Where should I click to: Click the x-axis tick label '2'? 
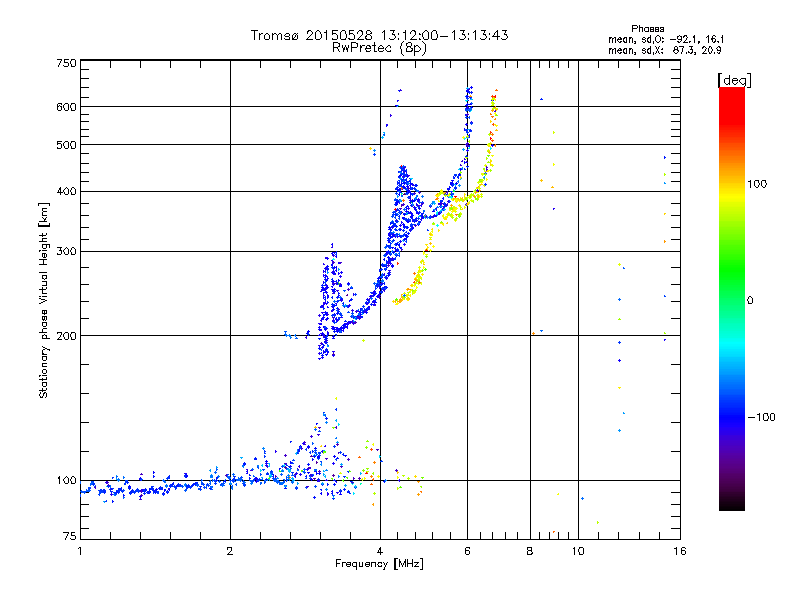point(230,551)
